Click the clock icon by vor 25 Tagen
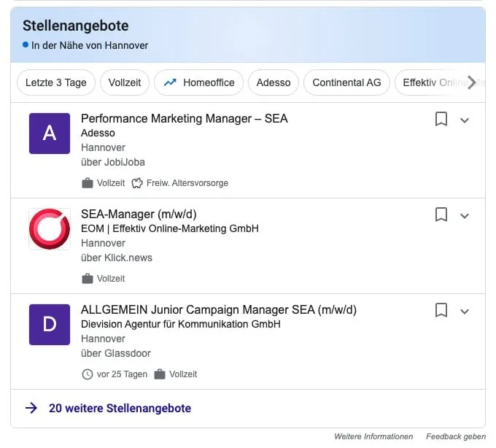This screenshot has height=448, width=496. click(88, 374)
